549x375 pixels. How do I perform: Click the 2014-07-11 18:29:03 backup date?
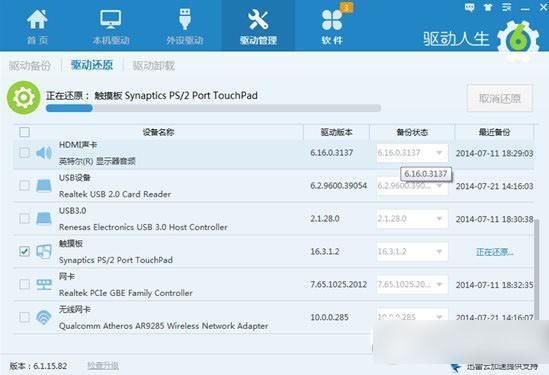[x=494, y=153]
